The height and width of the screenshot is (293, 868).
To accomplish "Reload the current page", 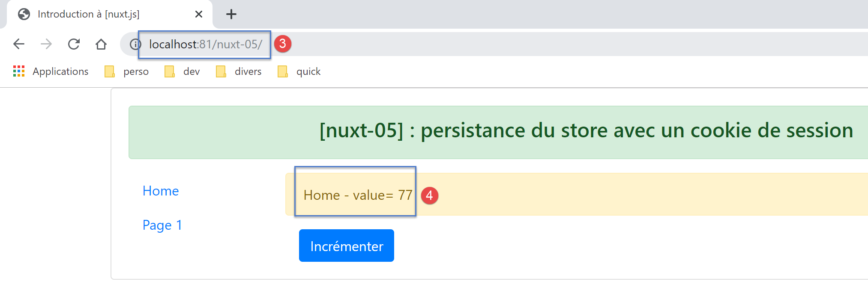I will (74, 44).
